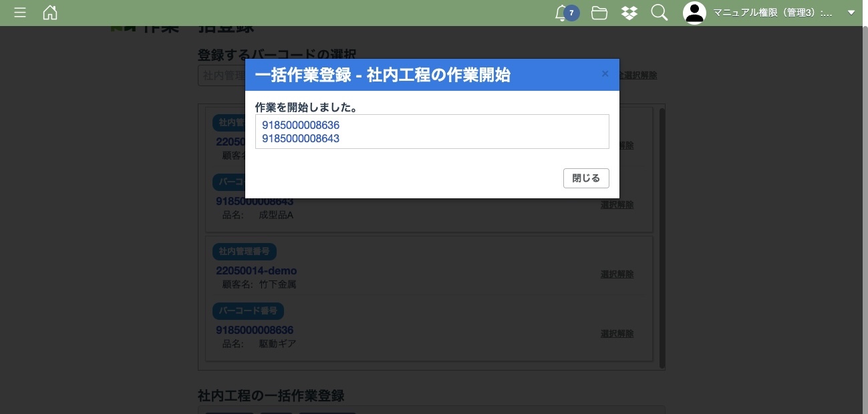
Task: Click the user avatar icon
Action: coord(695,13)
